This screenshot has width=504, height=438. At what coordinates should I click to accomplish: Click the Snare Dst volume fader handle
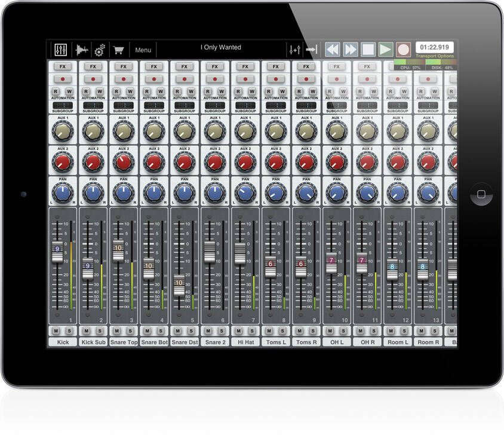coord(179,286)
